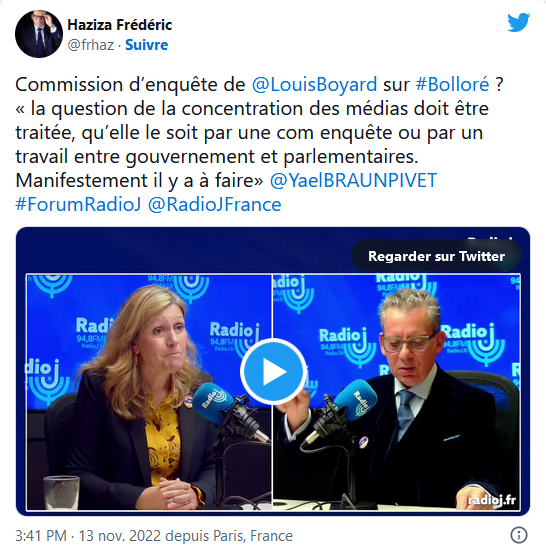Screen dimensions: 546x555
Task: Open the @YaelBRAUNPIVET mention link
Action: click(354, 181)
